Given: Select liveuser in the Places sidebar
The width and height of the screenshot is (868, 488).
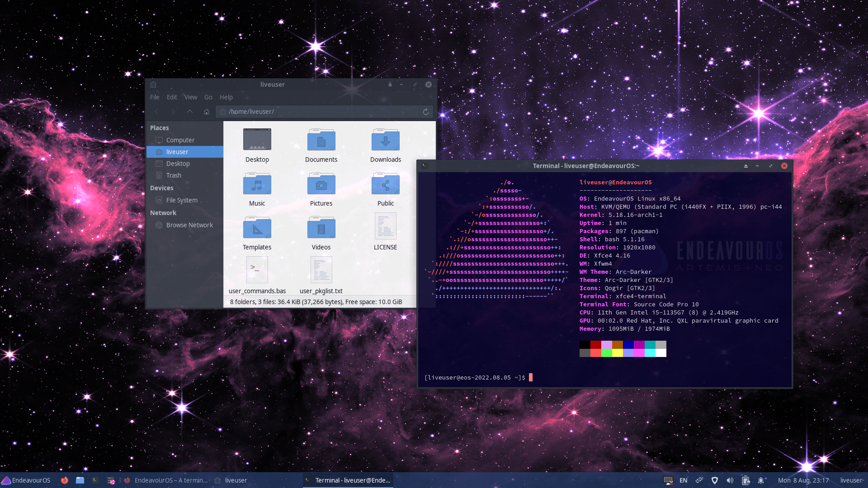Looking at the screenshot, I should click(185, 152).
